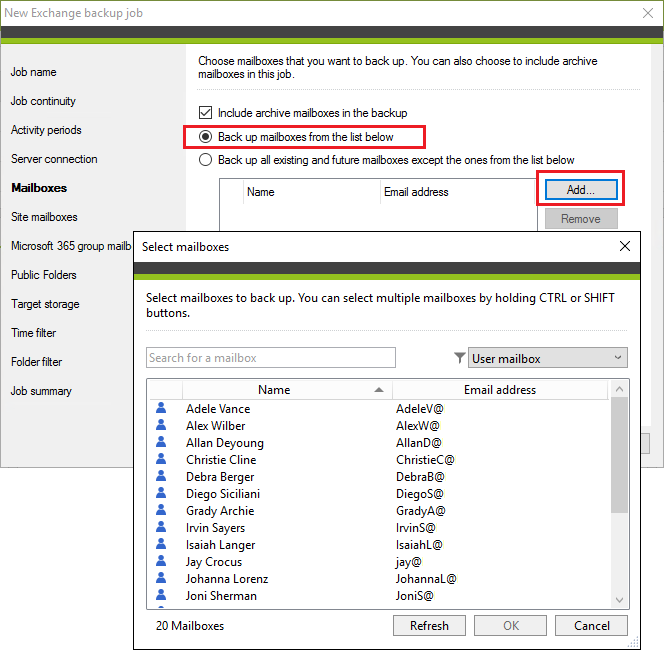Click the user icon beside Christie Cline
This screenshot has width=664, height=650.
(x=161, y=459)
